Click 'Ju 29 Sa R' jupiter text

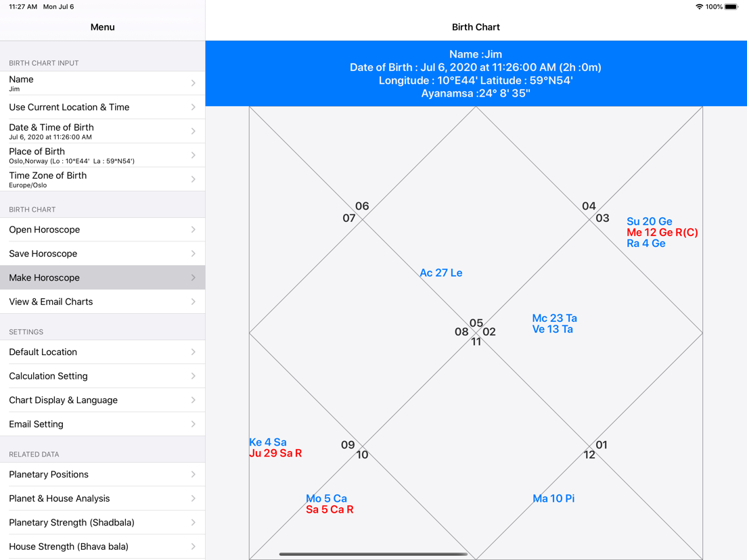coord(275,453)
